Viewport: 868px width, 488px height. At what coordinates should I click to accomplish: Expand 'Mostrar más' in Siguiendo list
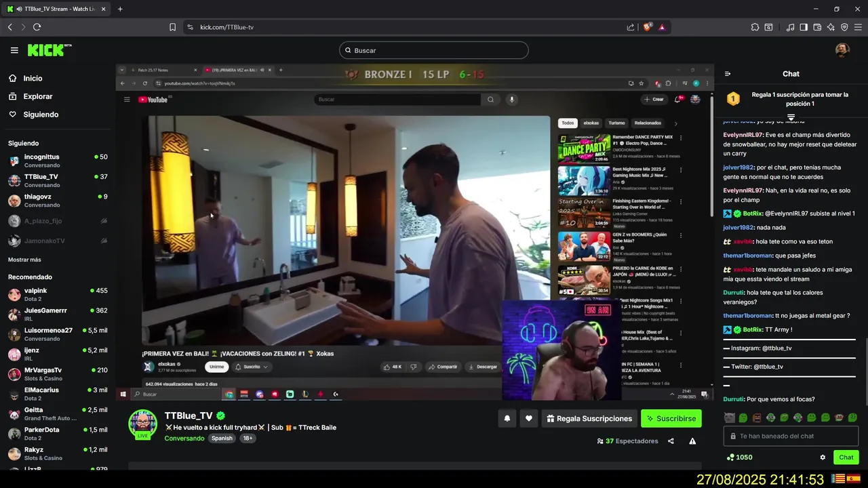point(24,260)
